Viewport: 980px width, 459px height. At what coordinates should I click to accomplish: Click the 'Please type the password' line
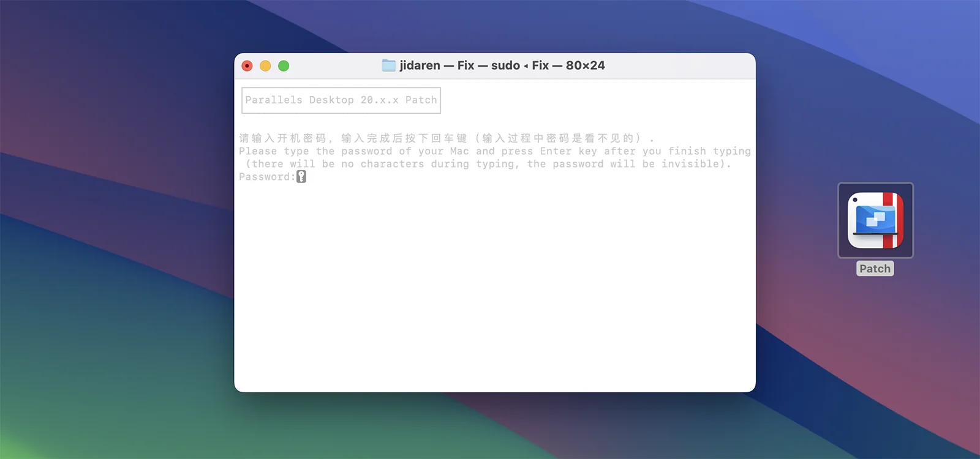(x=495, y=151)
